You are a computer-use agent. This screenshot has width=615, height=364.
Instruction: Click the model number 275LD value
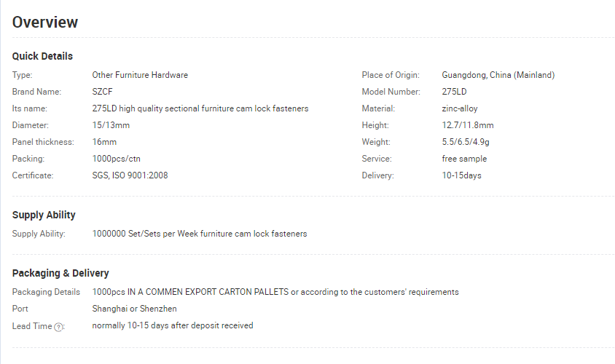[454, 92]
